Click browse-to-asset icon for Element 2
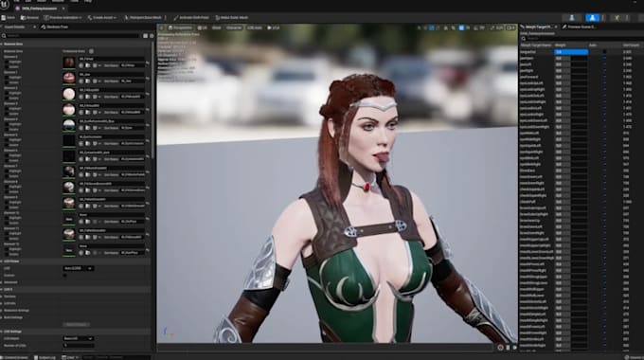The width and height of the screenshot is (644, 360). 88,97
